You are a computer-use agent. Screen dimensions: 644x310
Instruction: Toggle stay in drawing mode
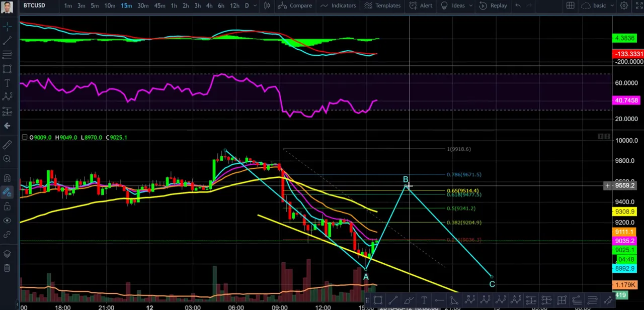coord(7,192)
